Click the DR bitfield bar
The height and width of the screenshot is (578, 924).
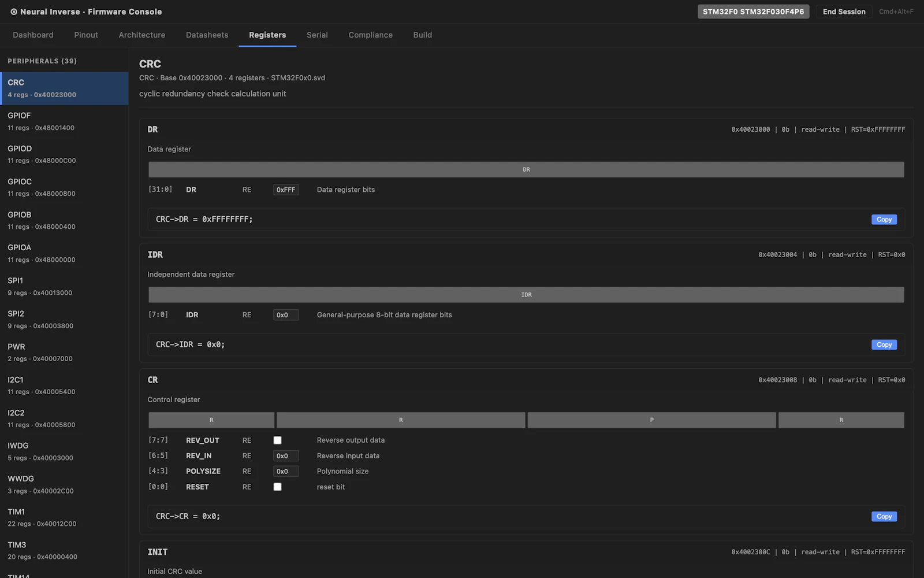[x=526, y=169]
